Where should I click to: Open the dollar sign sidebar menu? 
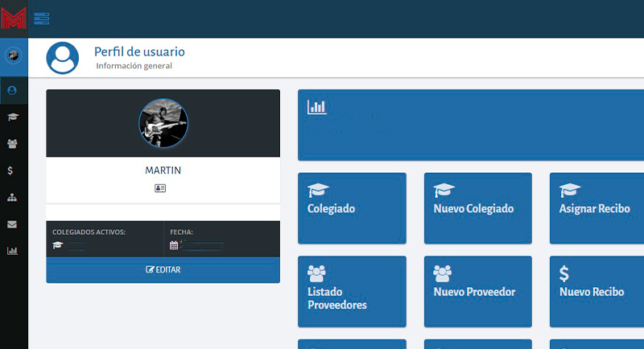point(10,170)
